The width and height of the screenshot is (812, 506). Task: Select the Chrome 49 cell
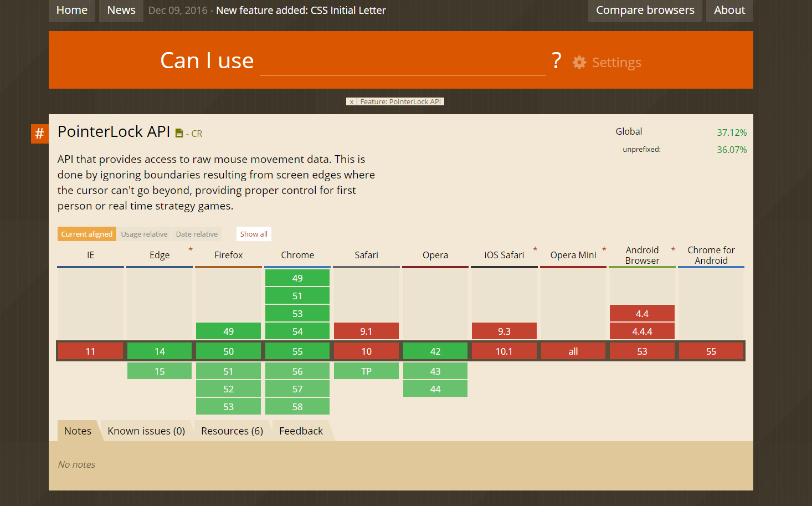(x=297, y=278)
